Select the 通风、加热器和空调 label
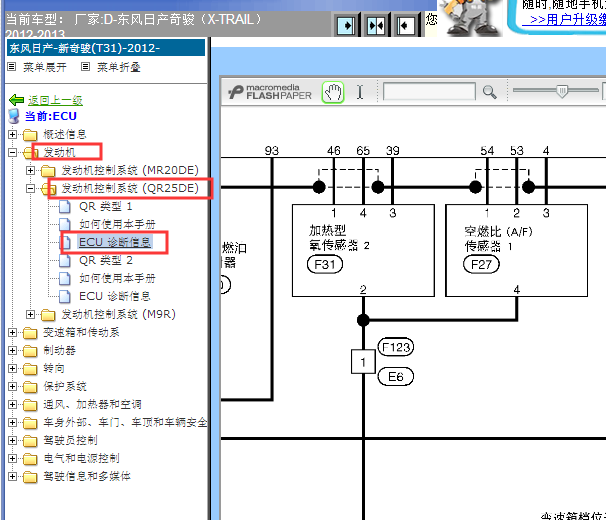 pyautogui.click(x=92, y=404)
